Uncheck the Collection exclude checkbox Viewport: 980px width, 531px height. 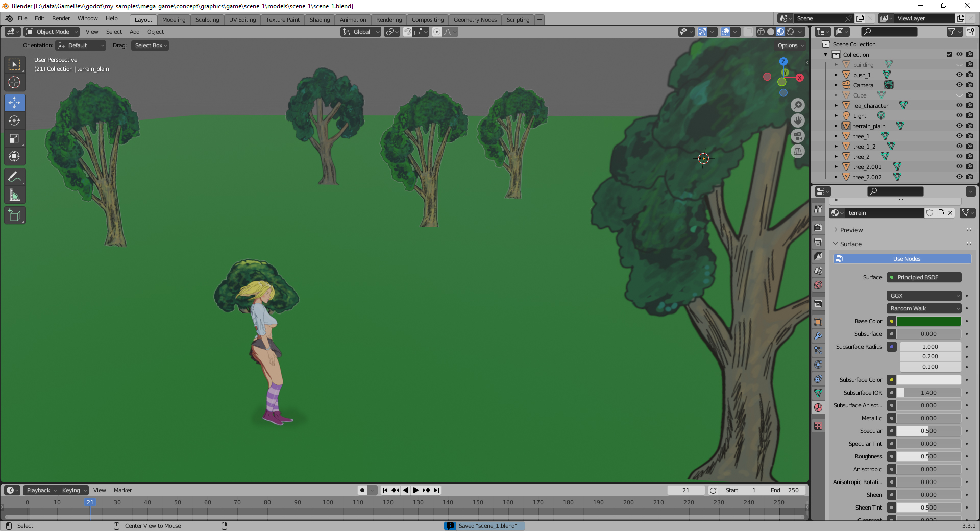949,54
